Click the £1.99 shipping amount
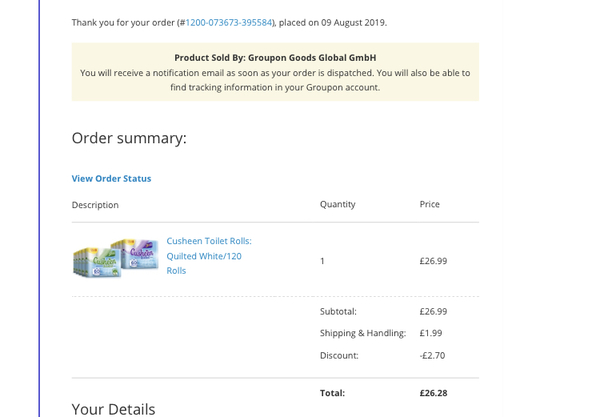 point(430,333)
